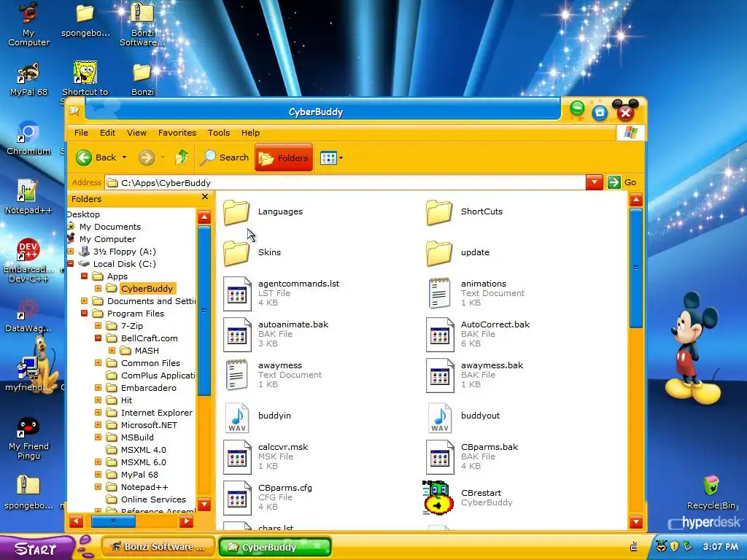The image size is (747, 560).
Task: Open DataWag desktop shortcut
Action: click(28, 315)
